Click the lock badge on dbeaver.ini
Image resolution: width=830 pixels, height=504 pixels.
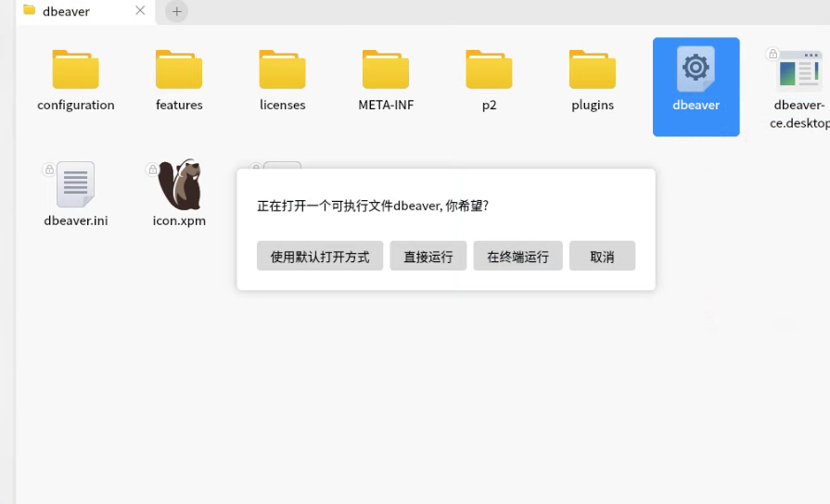49,170
